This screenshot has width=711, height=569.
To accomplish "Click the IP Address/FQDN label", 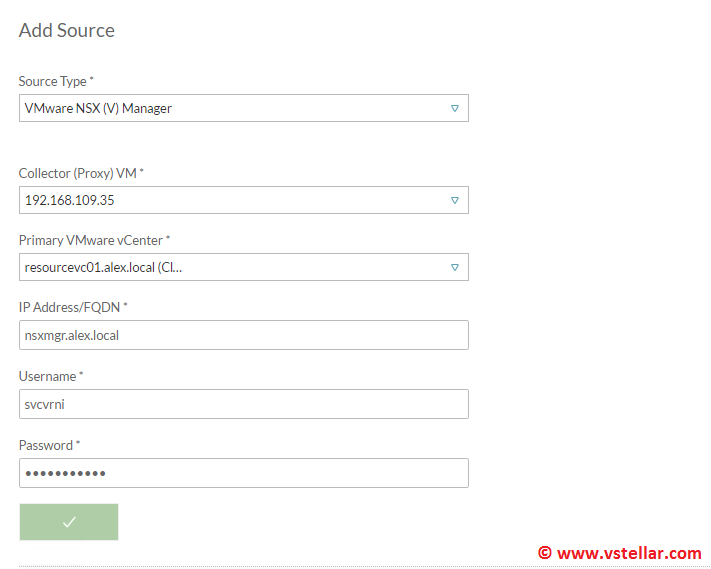I will point(70,308).
